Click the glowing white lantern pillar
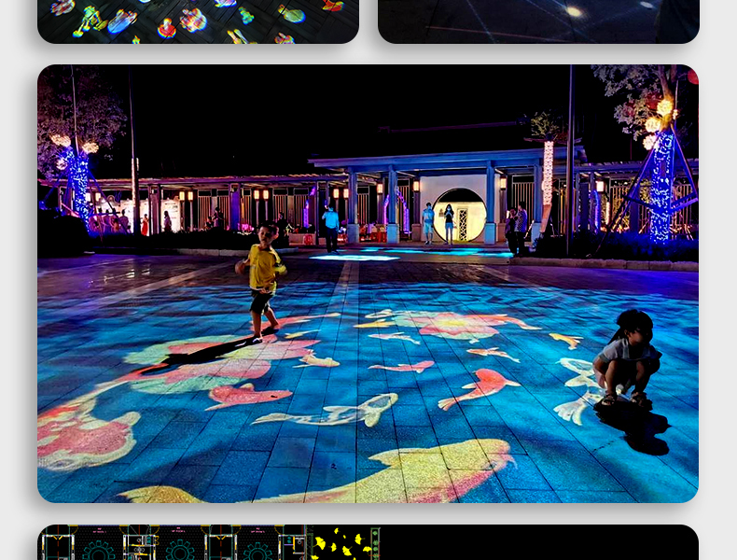The height and width of the screenshot is (560, 737). (548, 173)
